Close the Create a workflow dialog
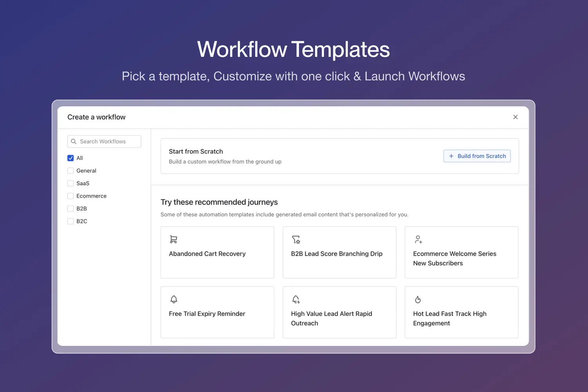This screenshot has height=392, width=588. (515, 117)
